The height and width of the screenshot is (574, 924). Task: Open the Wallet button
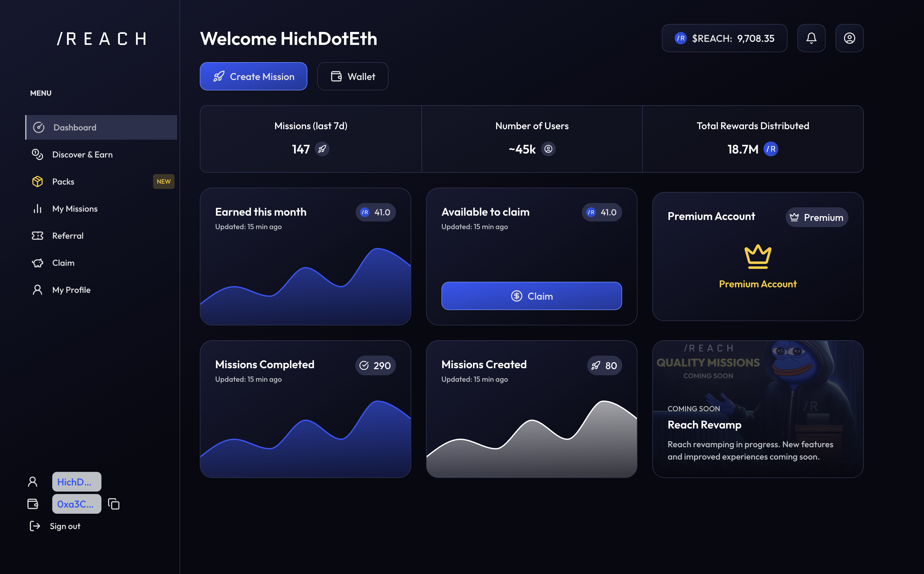click(352, 77)
